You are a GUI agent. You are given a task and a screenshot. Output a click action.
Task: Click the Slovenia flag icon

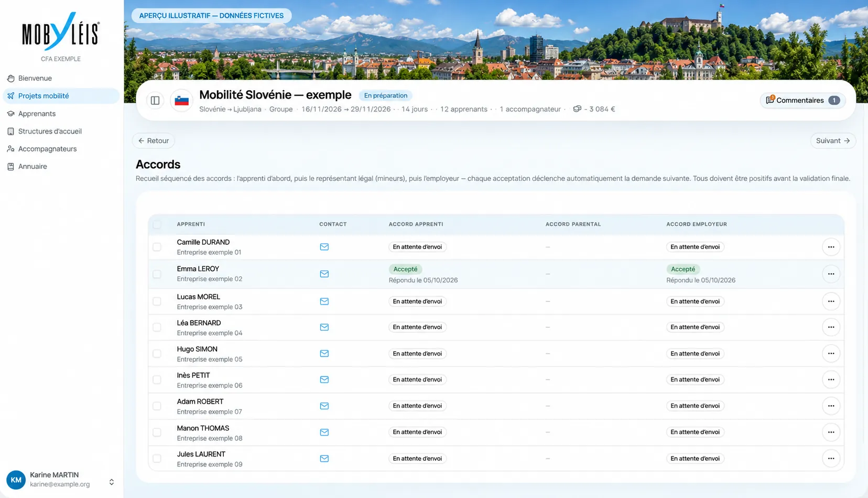coord(182,101)
